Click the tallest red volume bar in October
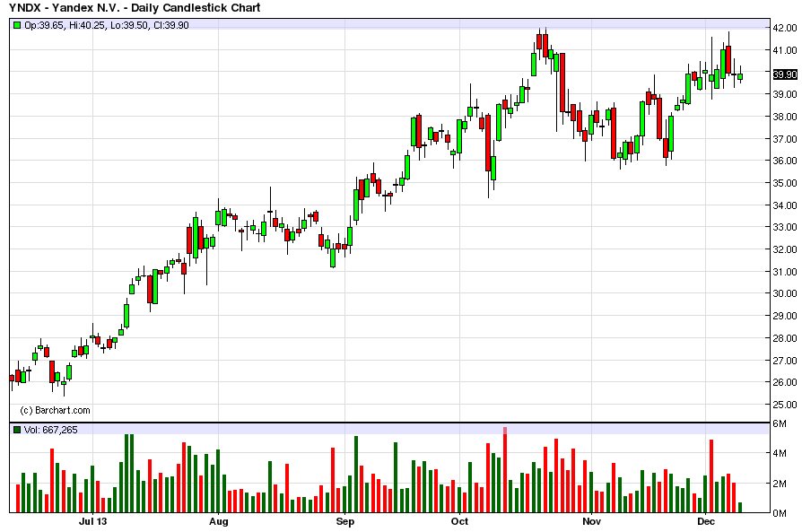 [505, 469]
